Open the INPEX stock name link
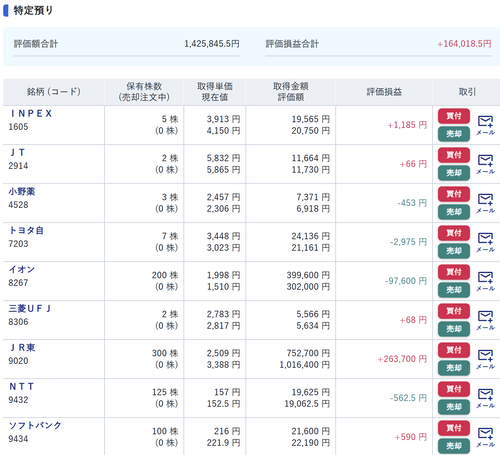Viewport: 500px width, 455px height. [31, 114]
